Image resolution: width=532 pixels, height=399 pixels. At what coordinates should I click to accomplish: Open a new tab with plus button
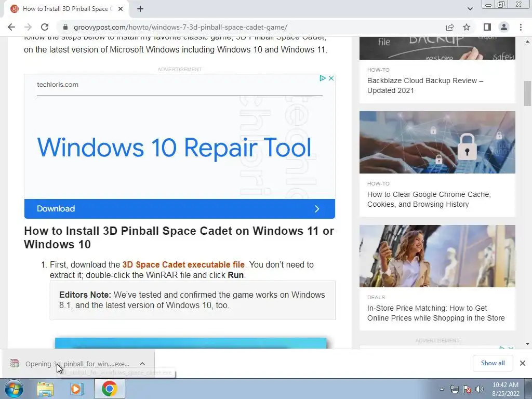(140, 9)
